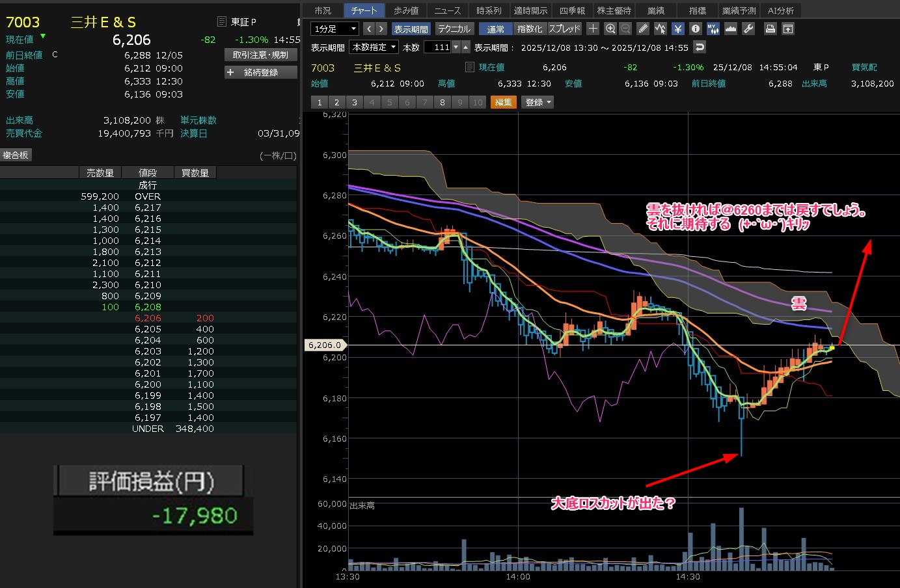Select the pencil drawing tool icon
This screenshot has height=588, width=900.
click(643, 29)
